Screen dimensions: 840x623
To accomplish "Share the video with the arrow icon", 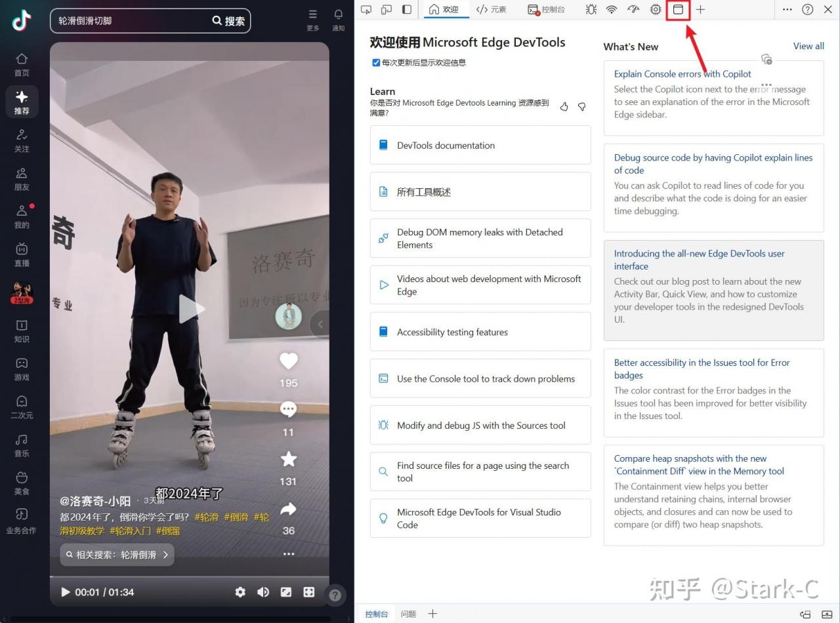I will click(289, 509).
